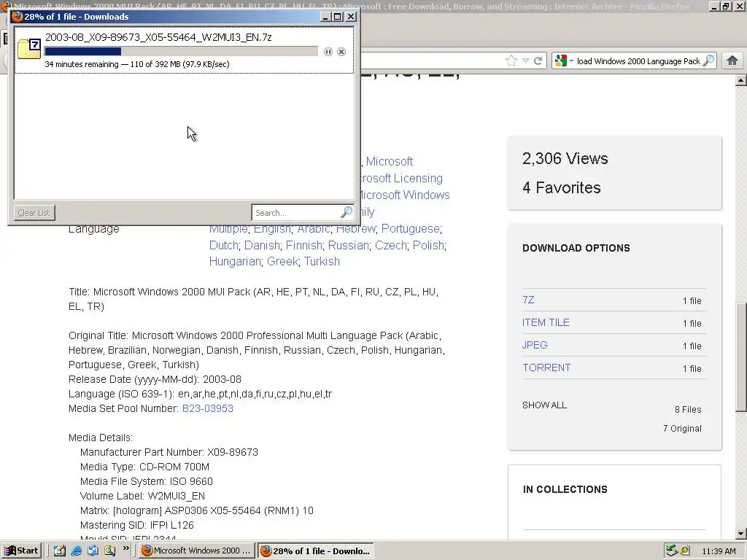
Task: Click the 11:39 AM clock
Action: coord(719,551)
